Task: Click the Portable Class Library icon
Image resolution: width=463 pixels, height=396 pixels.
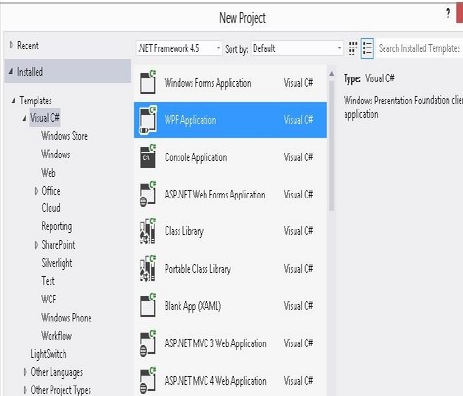Action: click(x=148, y=268)
